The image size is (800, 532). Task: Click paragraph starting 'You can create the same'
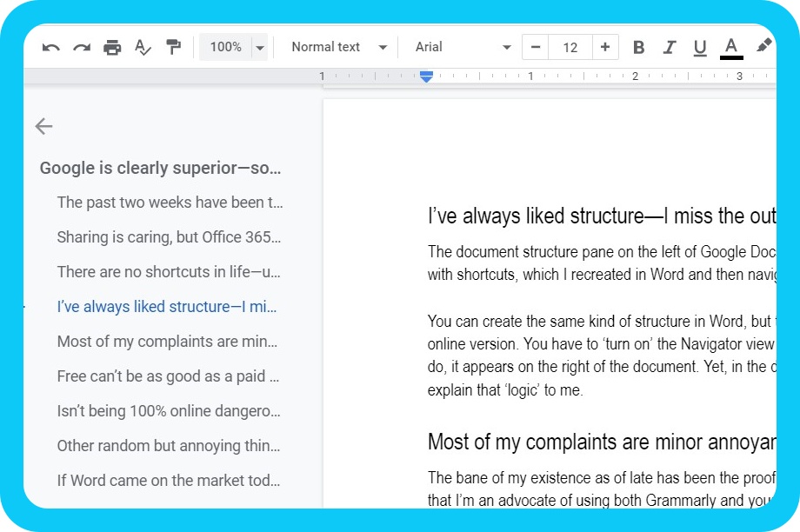click(602, 356)
